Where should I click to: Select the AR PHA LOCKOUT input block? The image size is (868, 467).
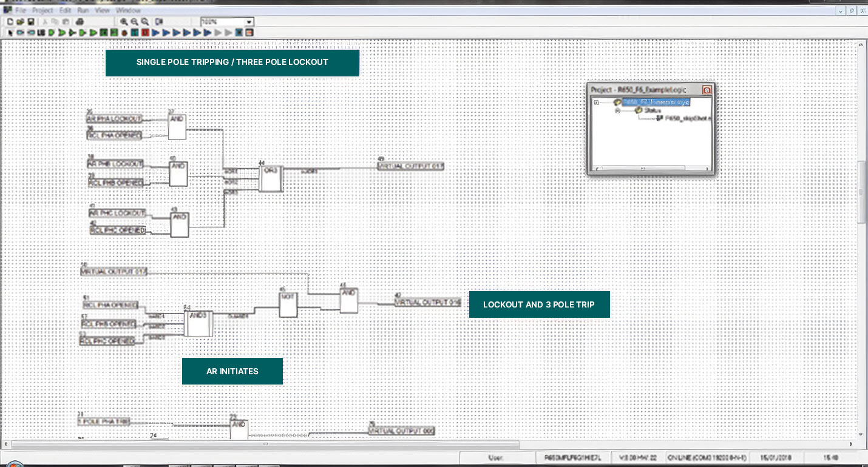114,119
